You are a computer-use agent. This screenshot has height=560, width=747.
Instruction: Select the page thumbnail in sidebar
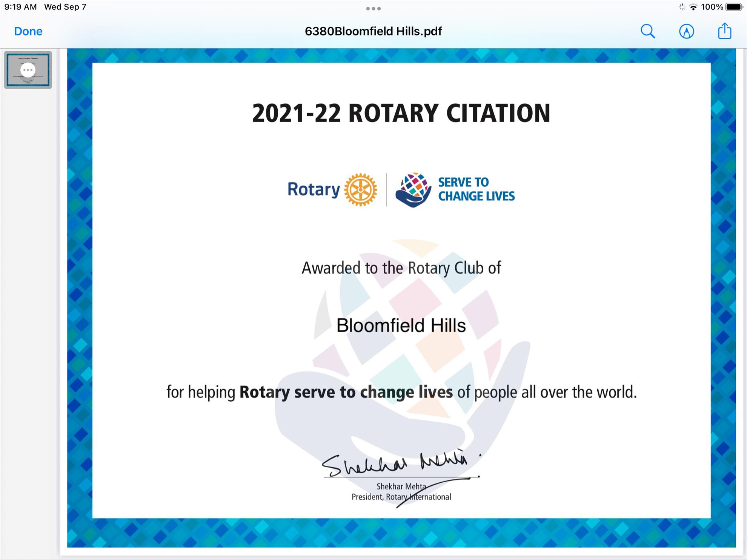coord(28,70)
